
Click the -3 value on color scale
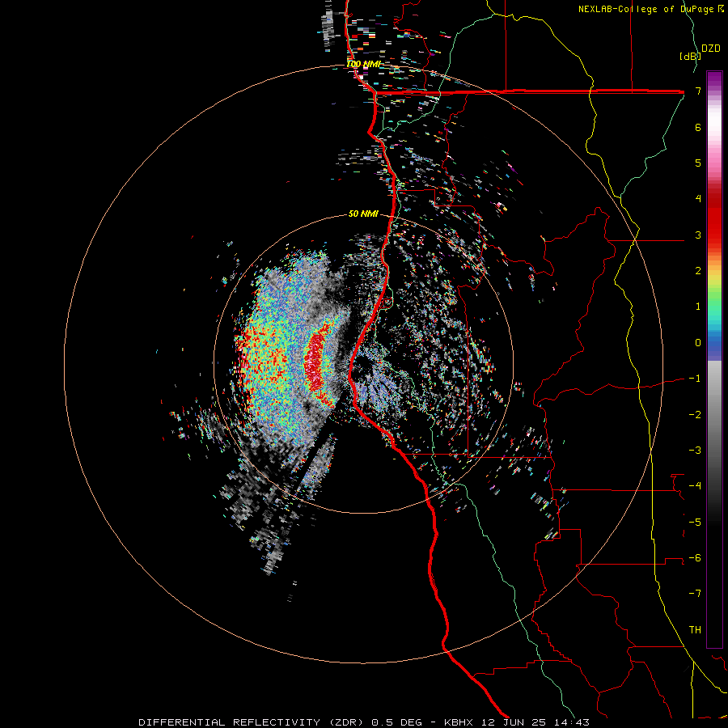[695, 450]
